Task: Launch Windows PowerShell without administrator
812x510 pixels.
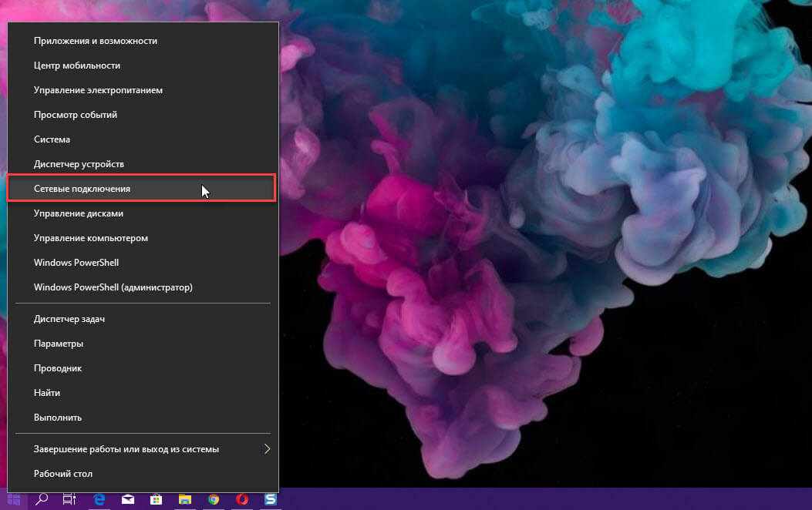Action: pyautogui.click(x=143, y=263)
